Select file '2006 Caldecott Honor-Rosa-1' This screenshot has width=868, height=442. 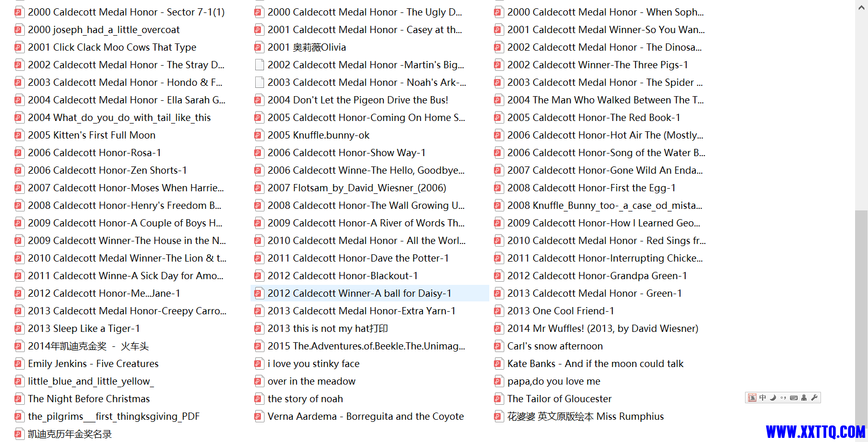(95, 153)
